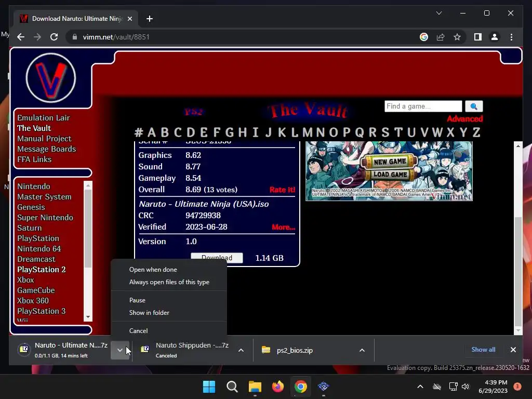Screen dimensions: 532x399
Task: Open File Explorer from taskbar
Action: coord(255,387)
